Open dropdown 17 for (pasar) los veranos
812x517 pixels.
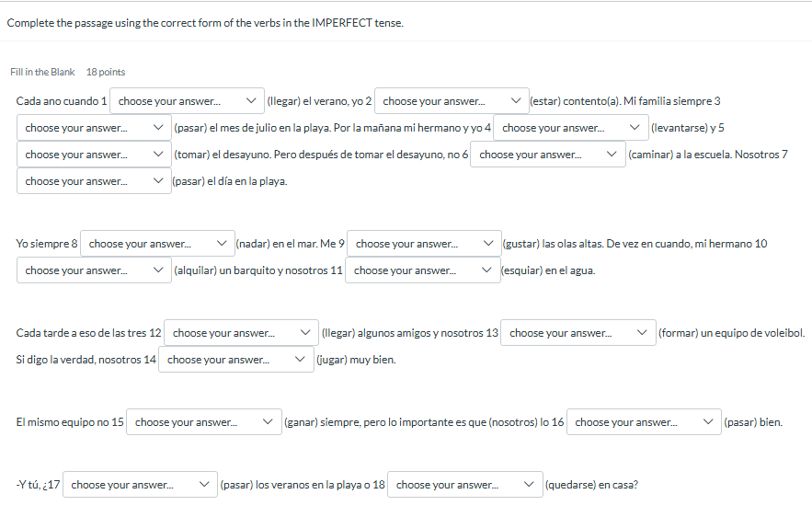click(140, 485)
